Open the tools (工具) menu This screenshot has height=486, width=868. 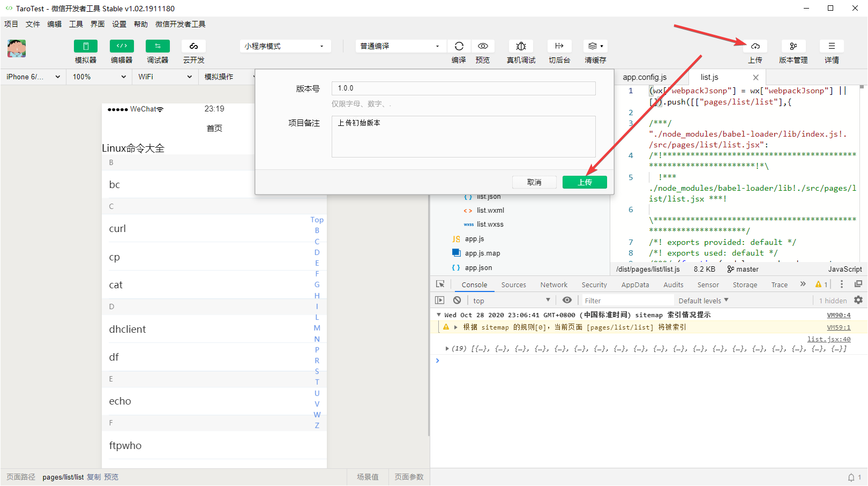[x=76, y=24]
